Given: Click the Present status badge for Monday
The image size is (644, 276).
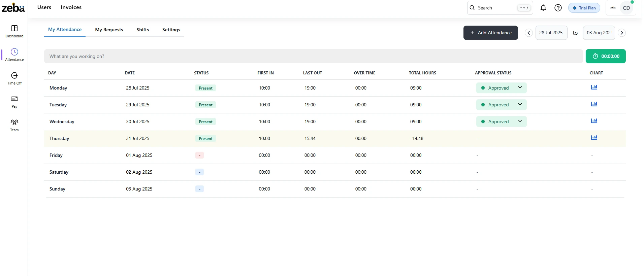Looking at the screenshot, I should [205, 88].
